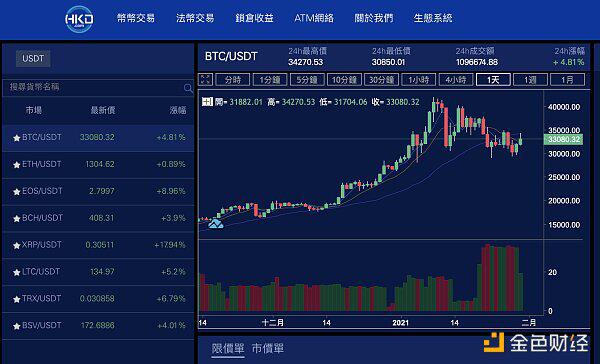The width and height of the screenshot is (600, 364).
Task: Open BSV/USDT pair row
Action: pos(98,326)
